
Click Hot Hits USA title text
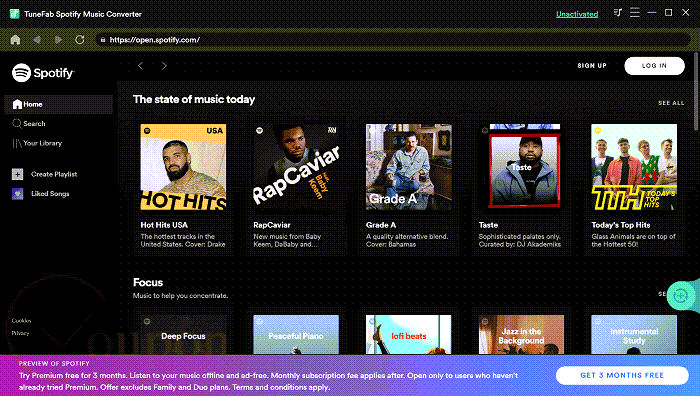point(164,225)
